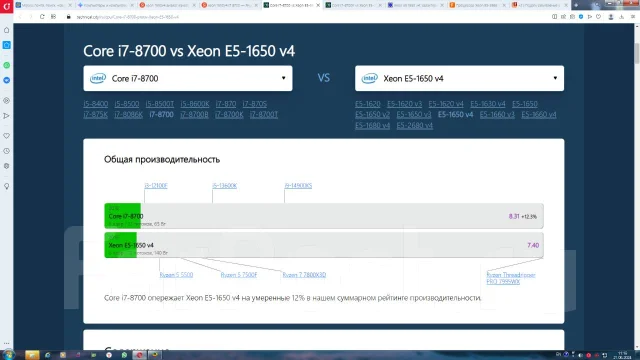
Task: Open the E5-1660 v4 link
Action: coord(539,115)
